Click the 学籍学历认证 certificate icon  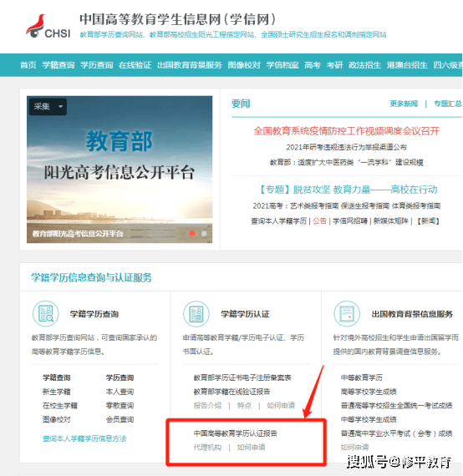196,314
